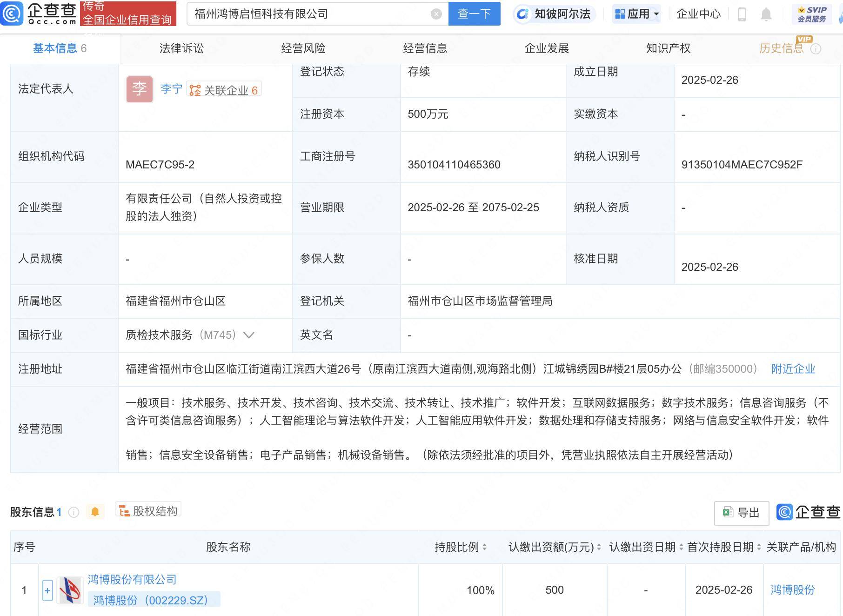Click the mobile app icon near 企业中心
Viewport: 843px width, 616px height.
click(x=742, y=14)
